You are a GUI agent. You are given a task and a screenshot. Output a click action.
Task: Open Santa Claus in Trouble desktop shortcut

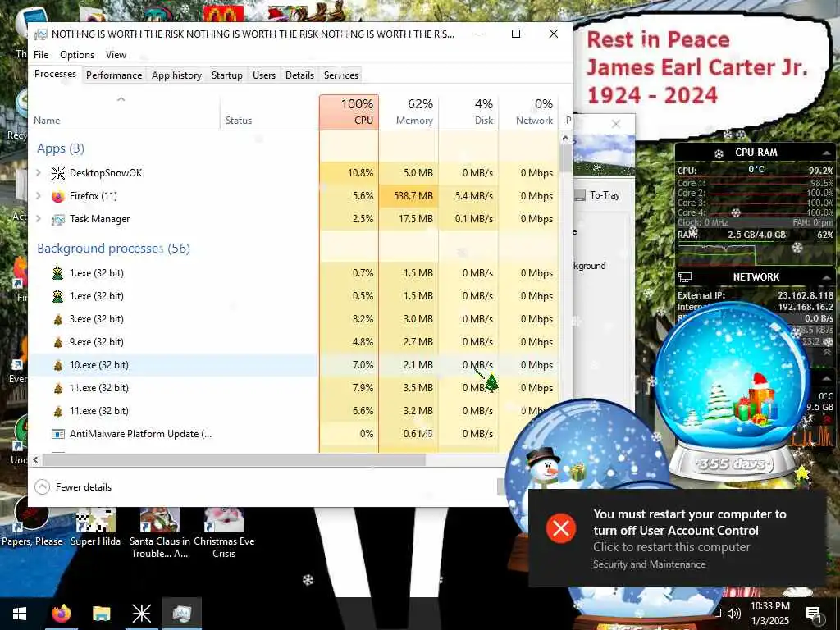tap(160, 533)
